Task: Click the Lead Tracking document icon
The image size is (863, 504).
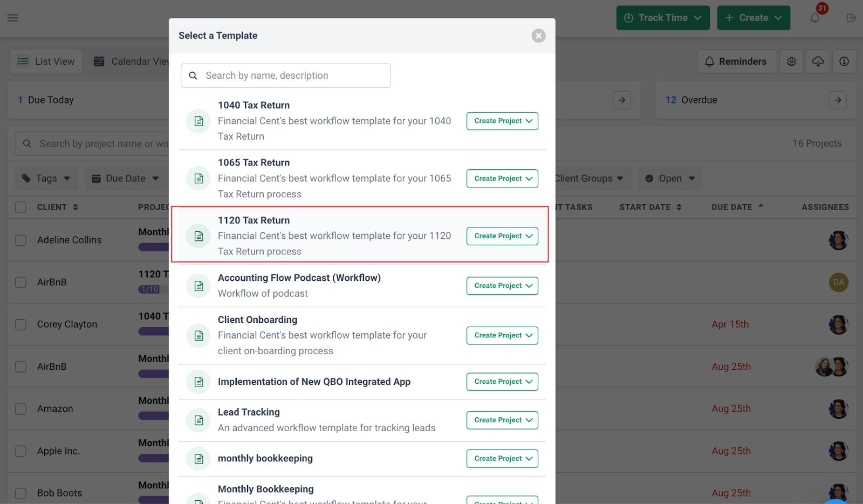Action: [198, 420]
